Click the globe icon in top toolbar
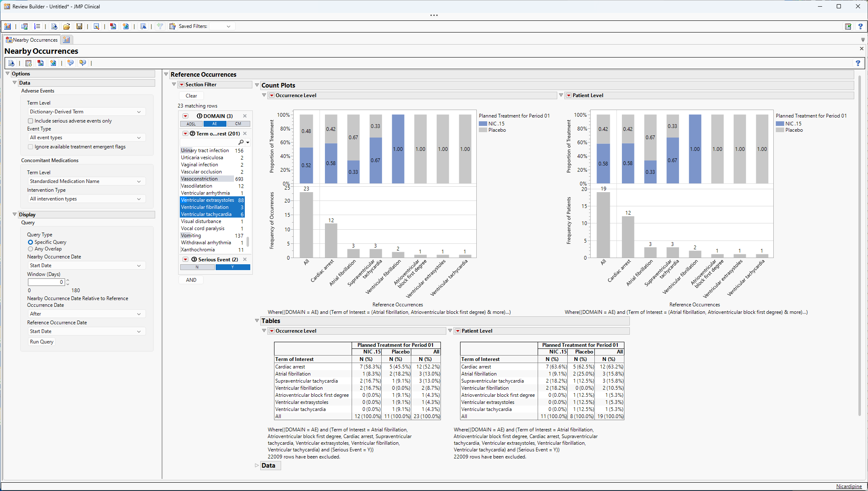 [126, 26]
